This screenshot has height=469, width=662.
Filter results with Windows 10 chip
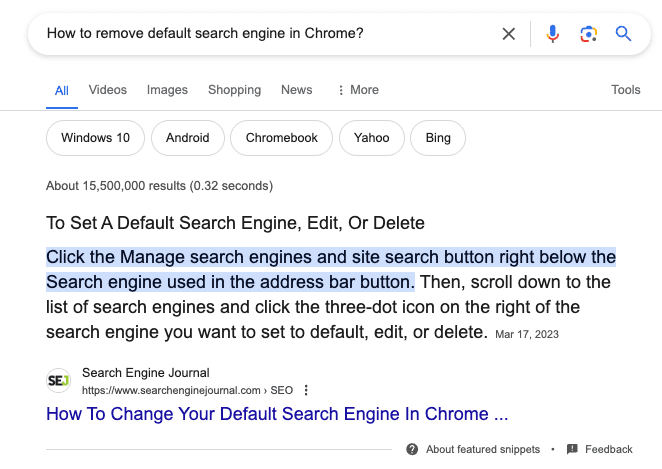click(95, 138)
